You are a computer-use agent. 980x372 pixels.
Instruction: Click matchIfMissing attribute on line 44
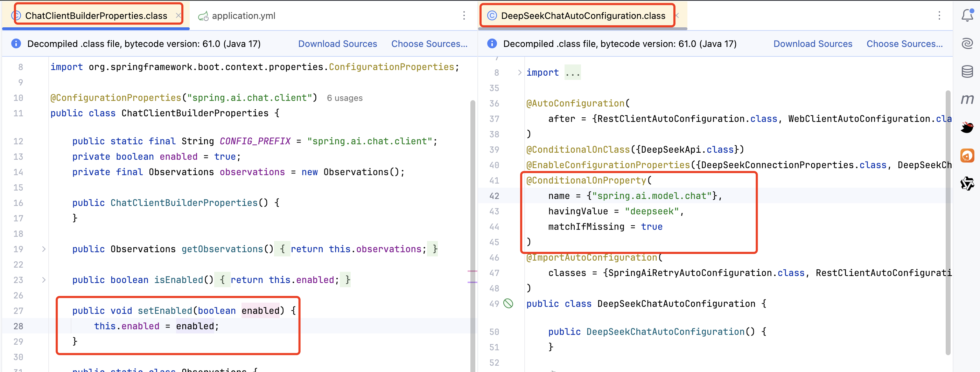586,227
